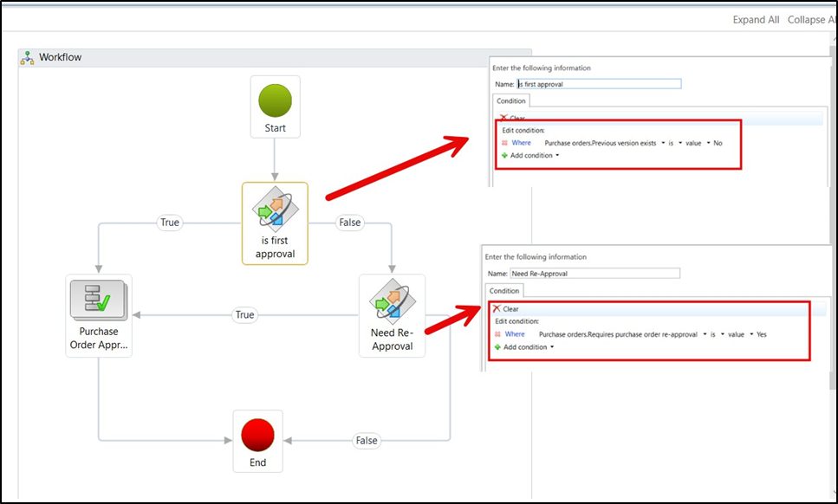Open the Purchase Order Approval element

(98, 304)
